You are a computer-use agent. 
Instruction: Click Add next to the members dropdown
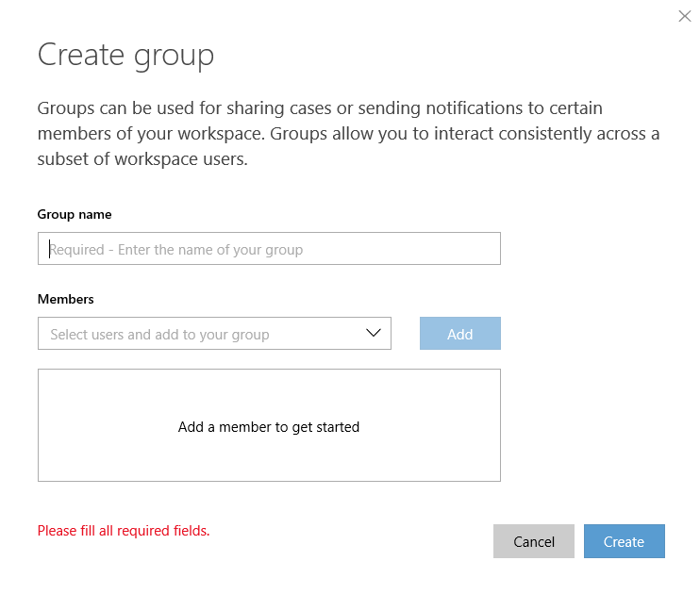pos(460,334)
